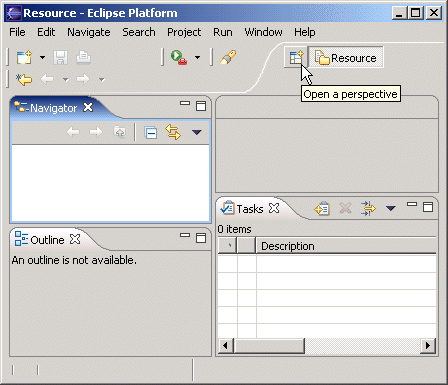
Task: Click the Tasks horizontal scrollbar right arrow
Action: coord(428,345)
